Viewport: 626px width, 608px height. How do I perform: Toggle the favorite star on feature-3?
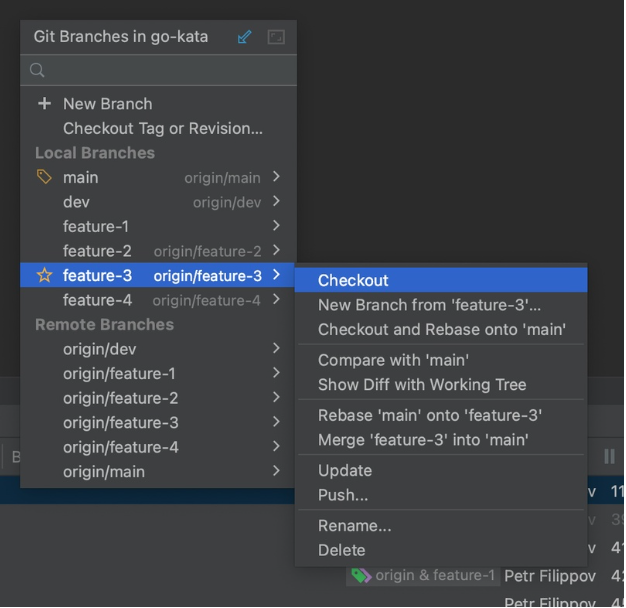(x=44, y=275)
